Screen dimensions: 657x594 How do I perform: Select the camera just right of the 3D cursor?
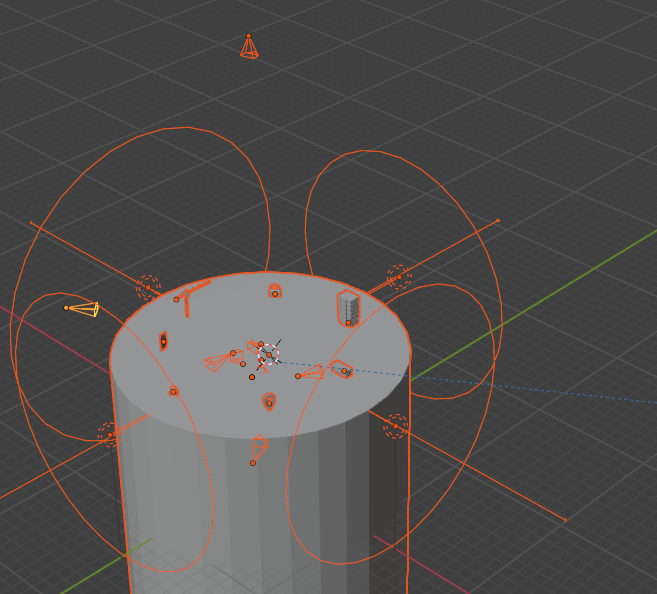[311, 372]
